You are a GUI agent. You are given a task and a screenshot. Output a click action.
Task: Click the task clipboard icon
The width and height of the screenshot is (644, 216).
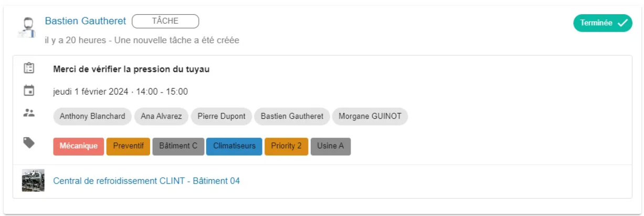[x=29, y=68]
